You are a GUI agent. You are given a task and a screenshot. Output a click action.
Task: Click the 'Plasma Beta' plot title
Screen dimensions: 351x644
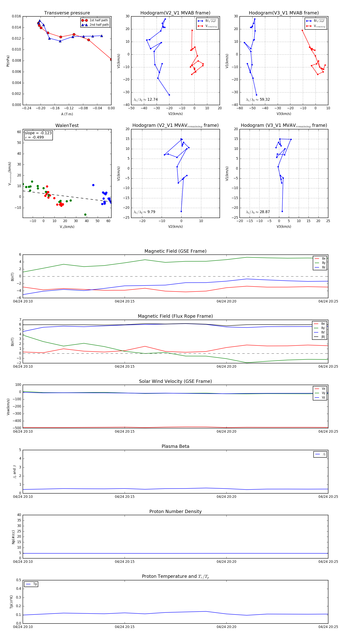click(x=175, y=447)
